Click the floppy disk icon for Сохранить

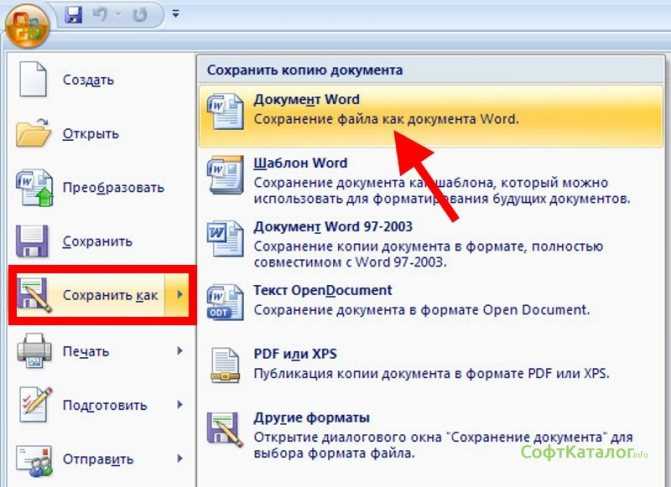tap(32, 241)
